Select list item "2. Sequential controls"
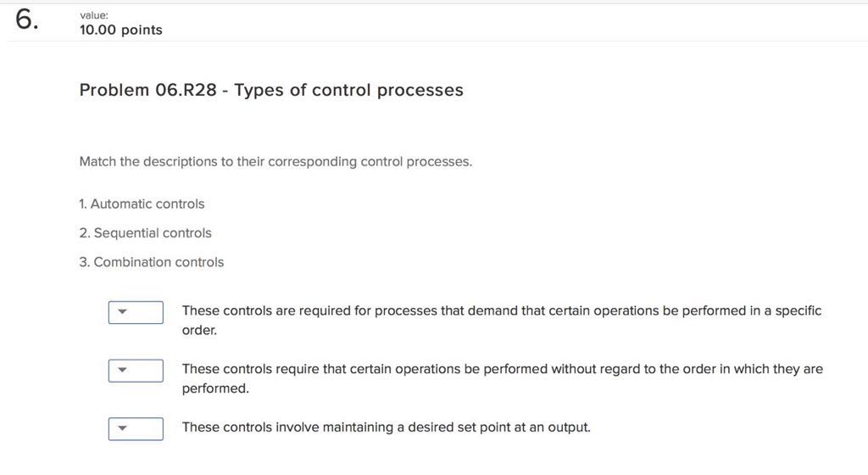Screen dimensions: 868x475 click(x=145, y=233)
